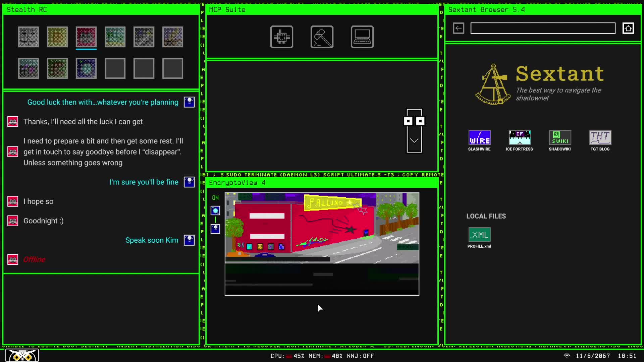Select the teal static contact avatar
The image size is (644, 362).
point(115,37)
